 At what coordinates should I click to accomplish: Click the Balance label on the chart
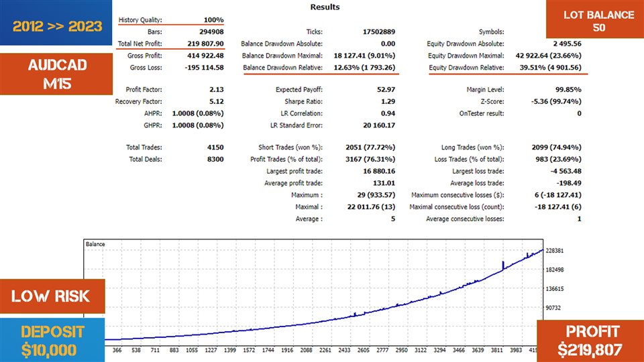(x=95, y=244)
